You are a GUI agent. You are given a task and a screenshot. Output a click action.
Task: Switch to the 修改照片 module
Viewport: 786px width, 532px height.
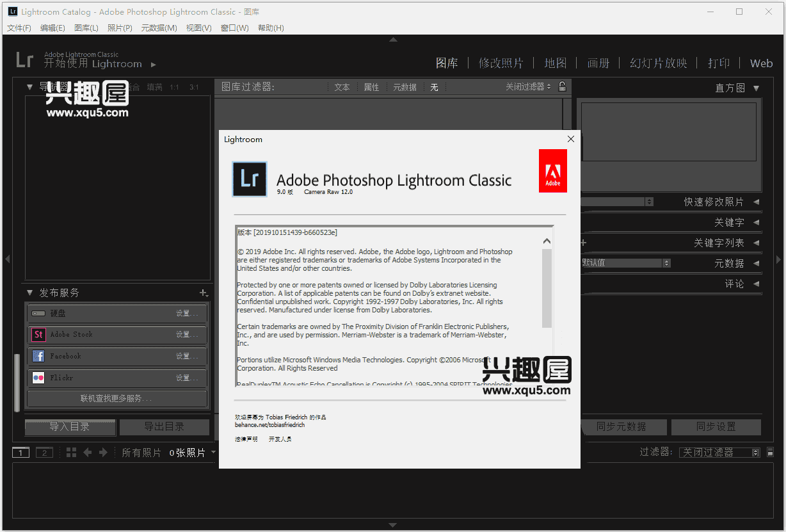[501, 63]
